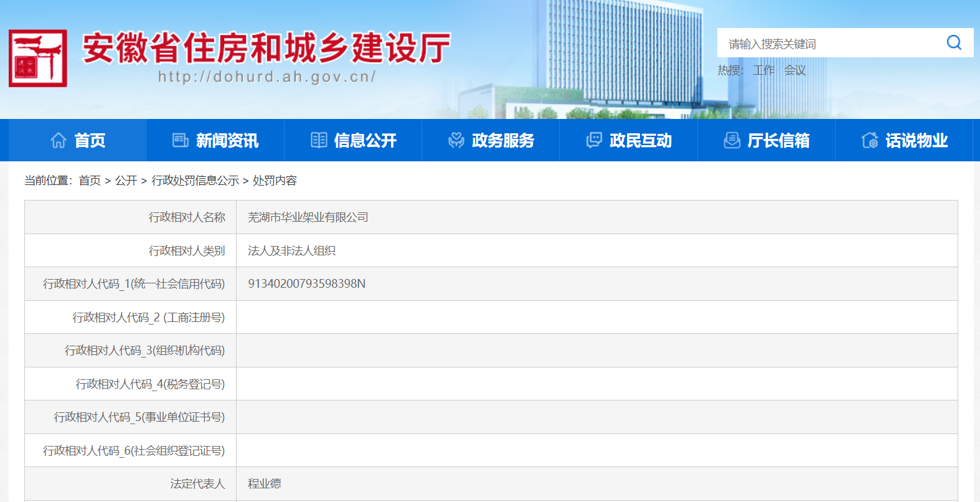Viewport: 980px width, 502px height.
Task: Click the 热搜: label
Action: (x=731, y=70)
